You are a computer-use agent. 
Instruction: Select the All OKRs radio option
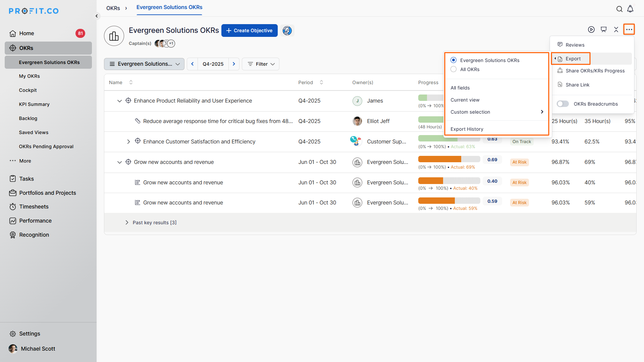[453, 69]
